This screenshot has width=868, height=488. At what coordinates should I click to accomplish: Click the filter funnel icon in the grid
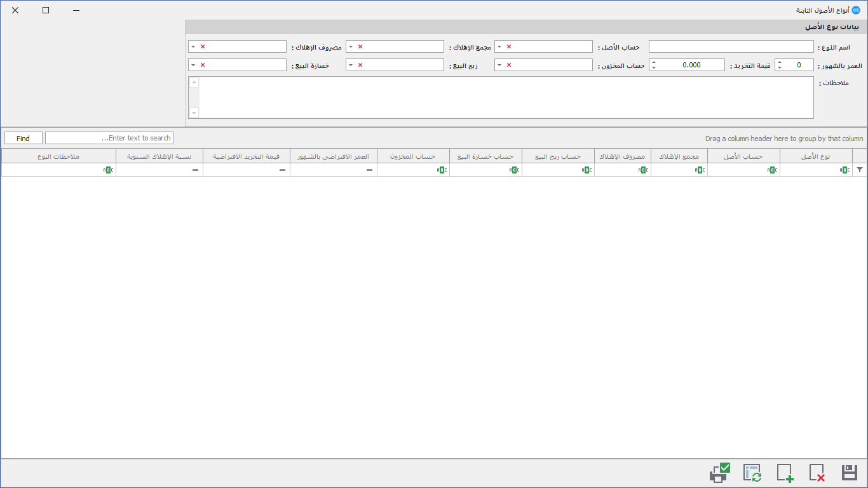[860, 170]
